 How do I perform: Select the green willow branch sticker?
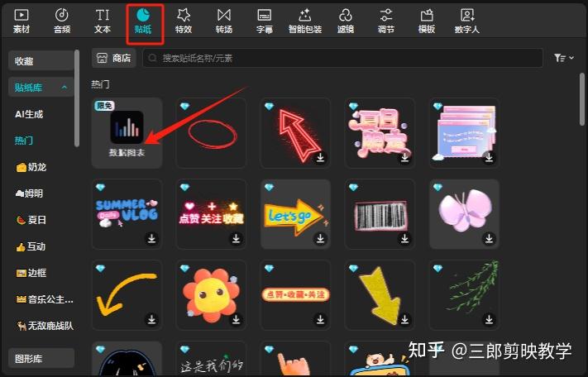464,295
